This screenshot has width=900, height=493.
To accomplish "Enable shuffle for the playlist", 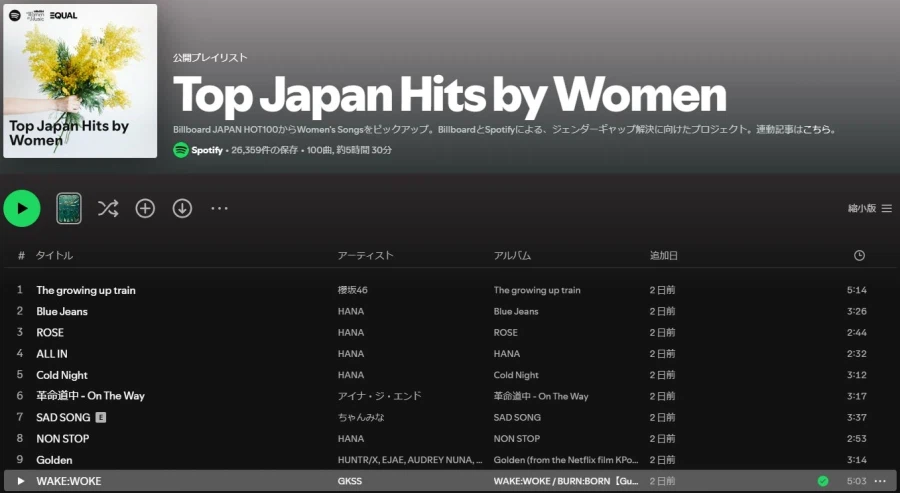I will point(108,208).
